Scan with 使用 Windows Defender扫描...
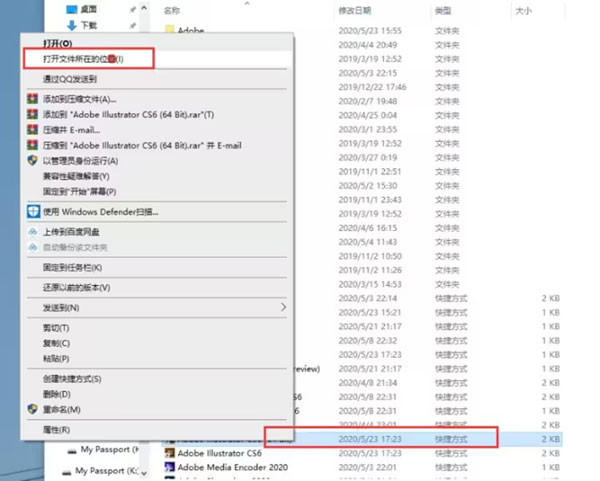The height and width of the screenshot is (481, 600). pyautogui.click(x=101, y=212)
